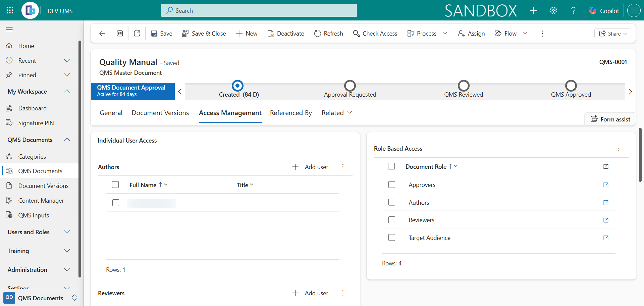Click the DEV QMS app logo

pos(30,10)
